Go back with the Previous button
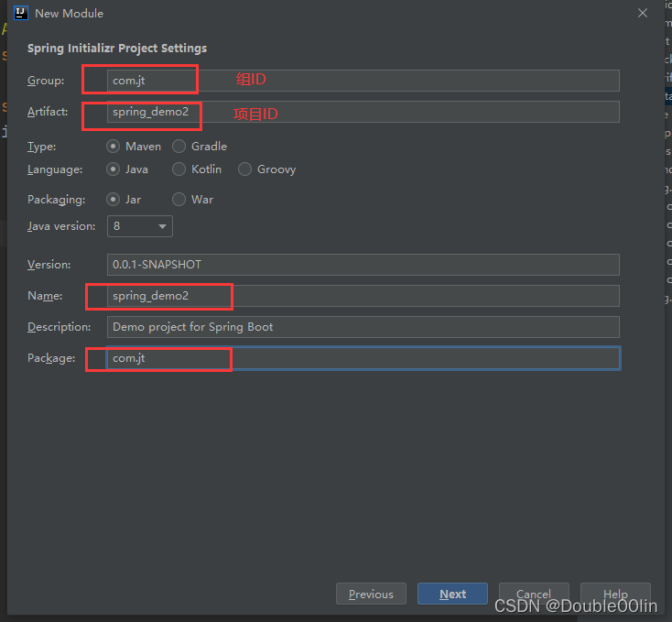 coord(371,594)
